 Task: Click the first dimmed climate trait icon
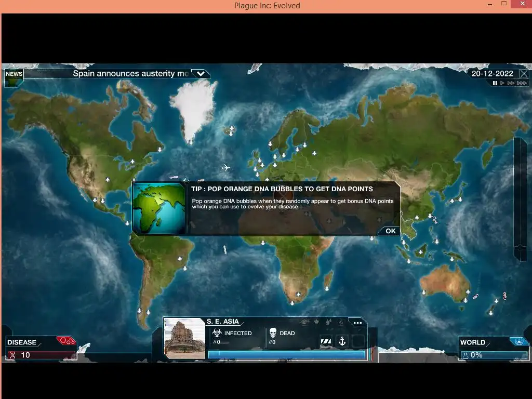[304, 322]
